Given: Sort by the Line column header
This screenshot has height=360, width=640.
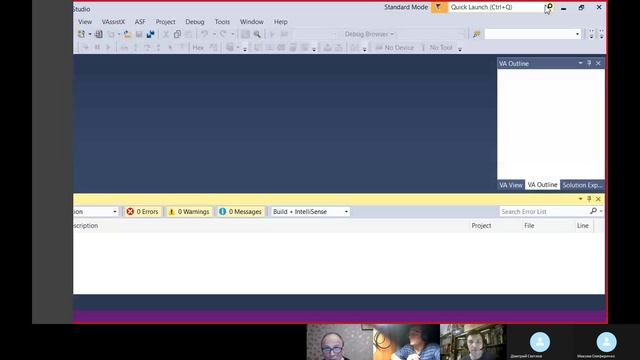Looking at the screenshot, I should click(x=582, y=225).
